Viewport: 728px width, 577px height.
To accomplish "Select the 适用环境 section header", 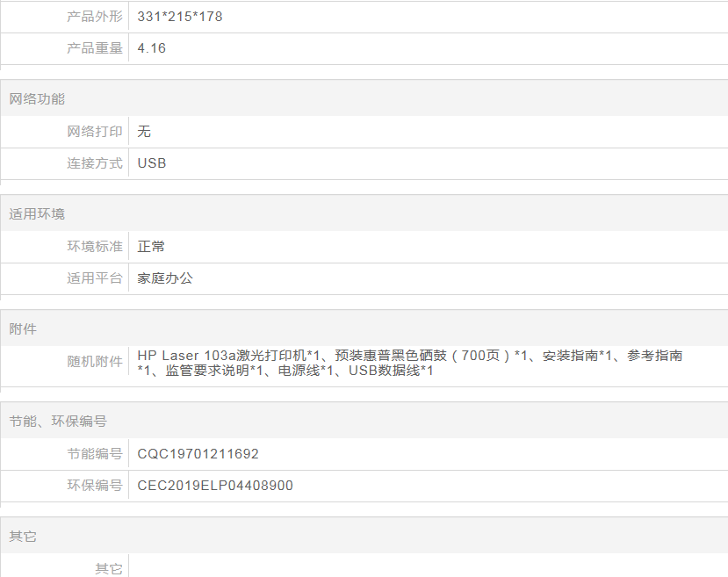I will 37,214.
